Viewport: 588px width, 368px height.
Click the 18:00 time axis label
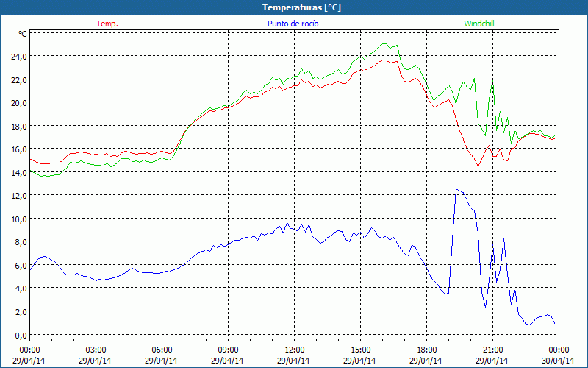click(427, 350)
